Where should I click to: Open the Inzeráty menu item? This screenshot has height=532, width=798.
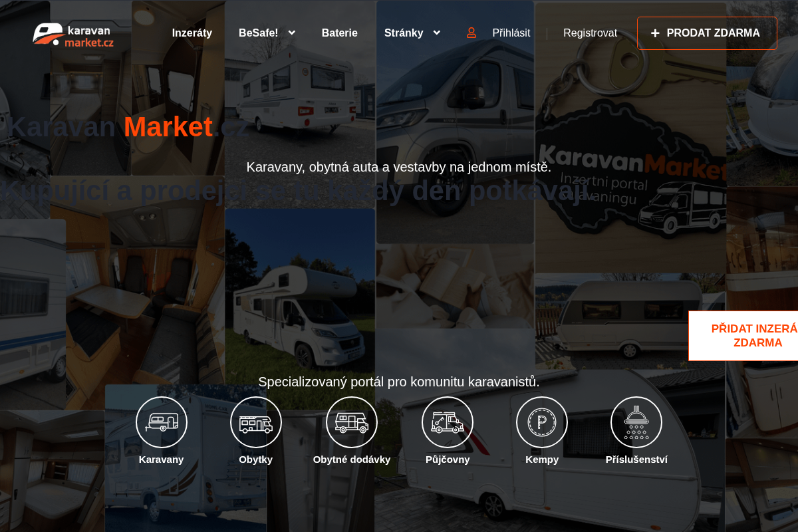[192, 33]
